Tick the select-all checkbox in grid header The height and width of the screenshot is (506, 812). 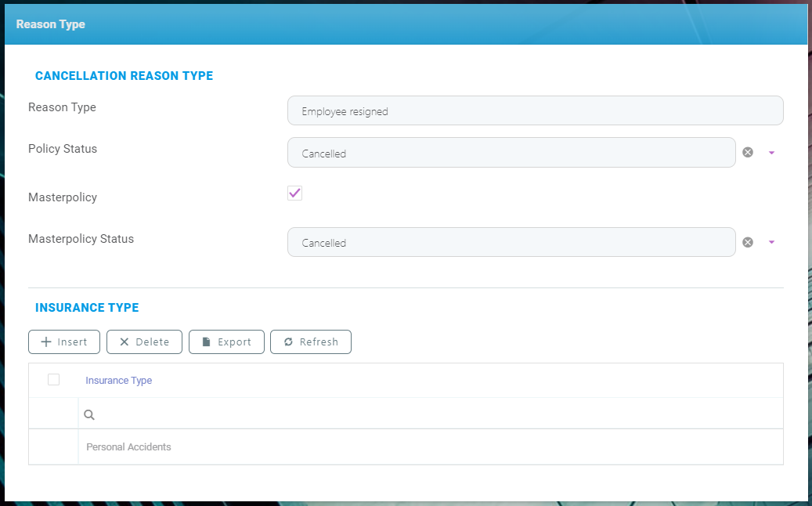click(53, 380)
